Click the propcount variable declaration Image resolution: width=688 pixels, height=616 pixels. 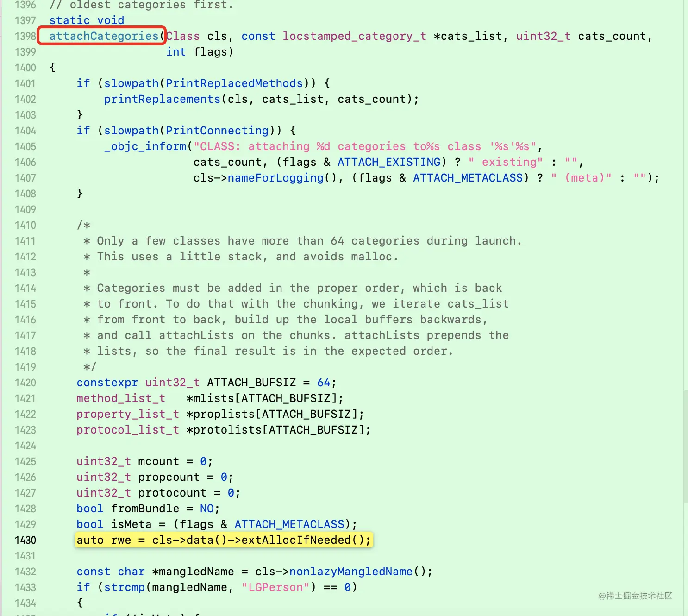169,477
